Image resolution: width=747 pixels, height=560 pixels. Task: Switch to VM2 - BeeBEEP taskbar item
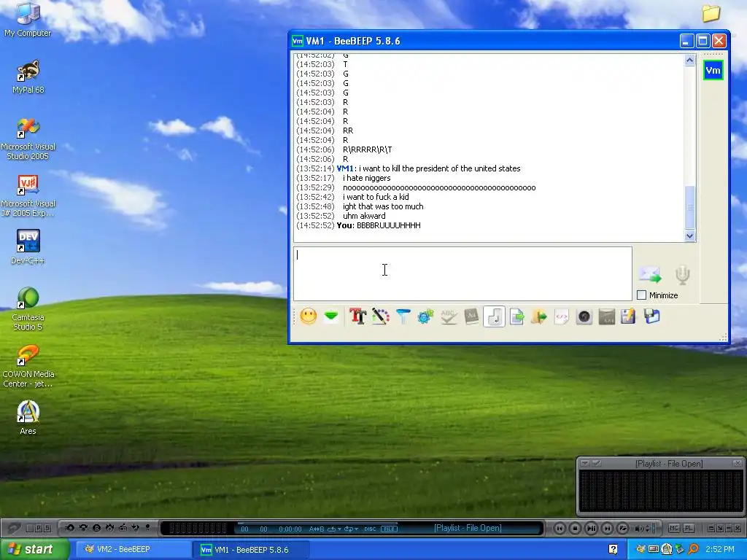coord(133,550)
